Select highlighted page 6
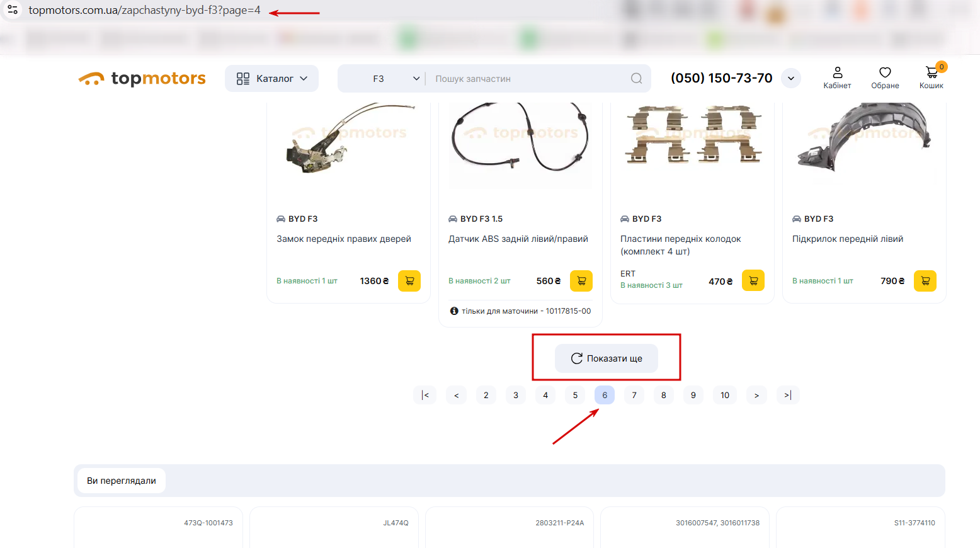The height and width of the screenshot is (548, 980). 605,395
